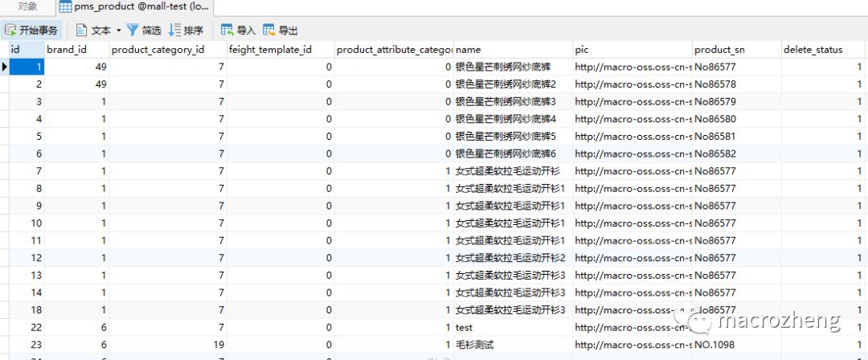Select the pms_product @mall-test tab
This screenshot has height=360, width=868.
click(x=135, y=7)
